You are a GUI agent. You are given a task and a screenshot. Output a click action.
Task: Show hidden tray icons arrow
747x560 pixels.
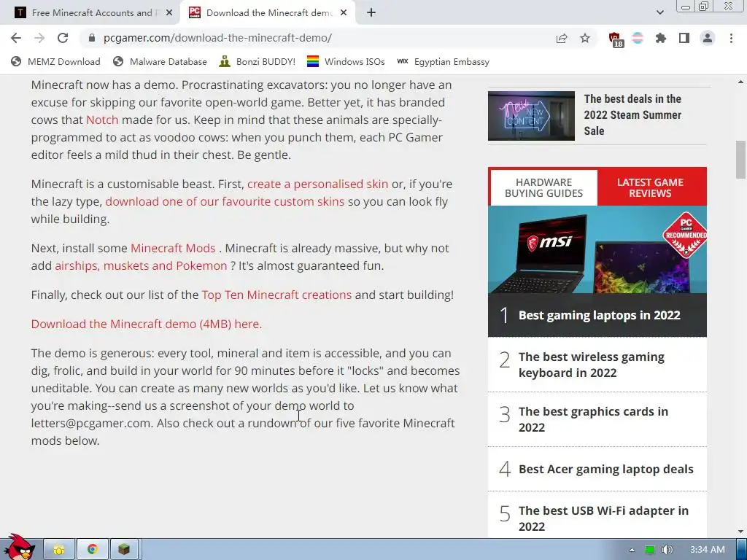tap(632, 550)
